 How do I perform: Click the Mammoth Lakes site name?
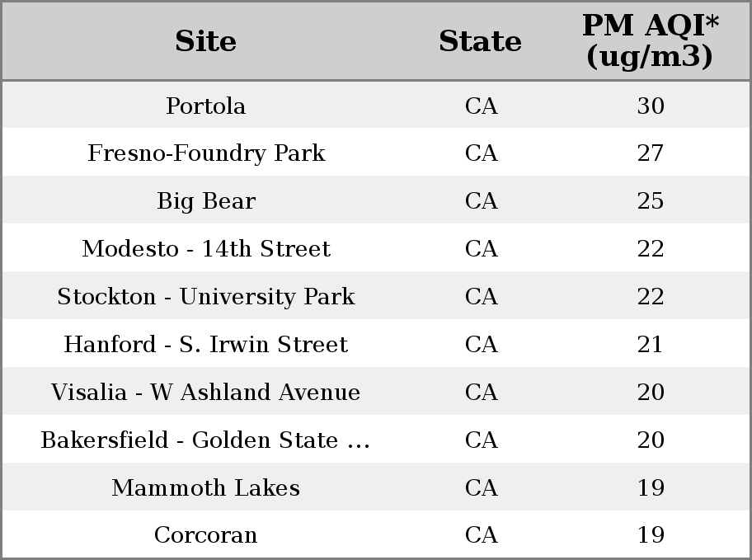(206, 487)
